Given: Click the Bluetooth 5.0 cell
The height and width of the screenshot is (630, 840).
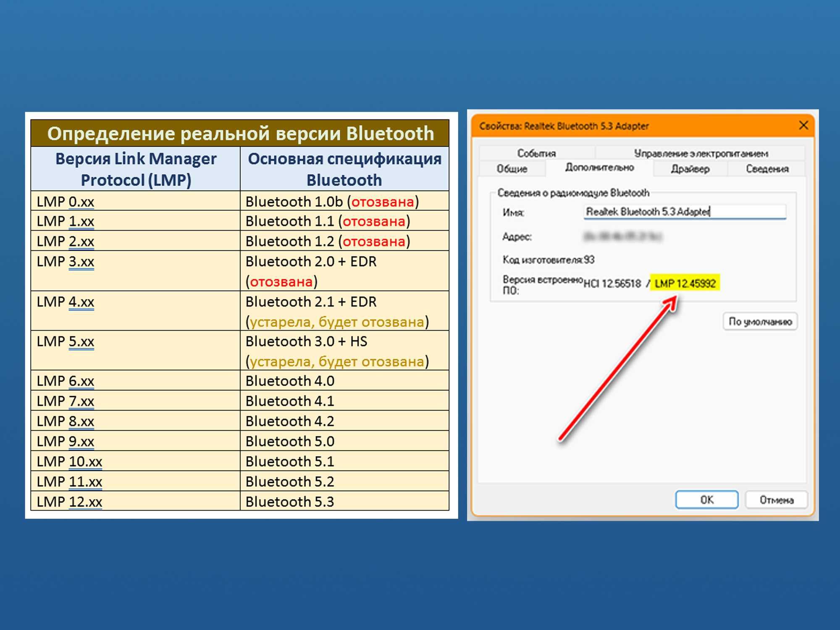Looking at the screenshot, I should tap(344, 441).
